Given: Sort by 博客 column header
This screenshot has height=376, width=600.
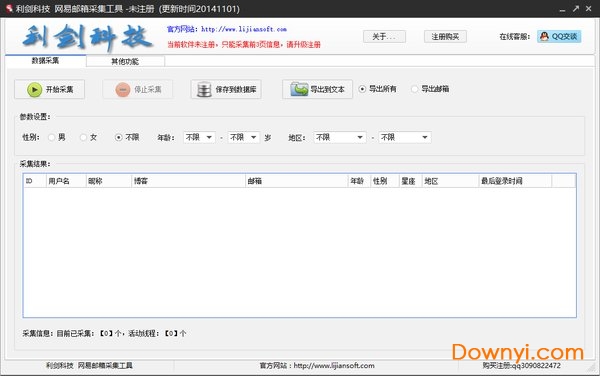Looking at the screenshot, I should [x=188, y=181].
